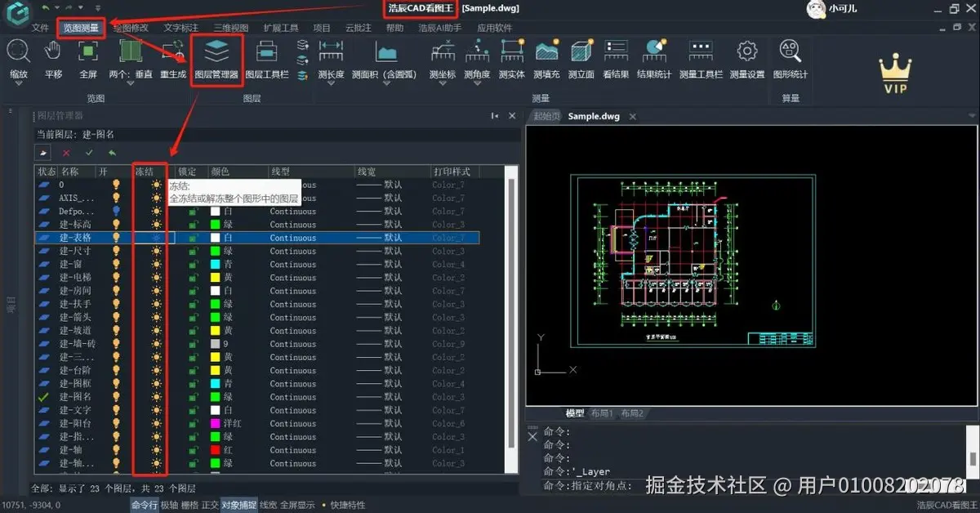980x513 pixels.
Task: Expand the dropdown arrow under 缩放
Action: [19, 83]
